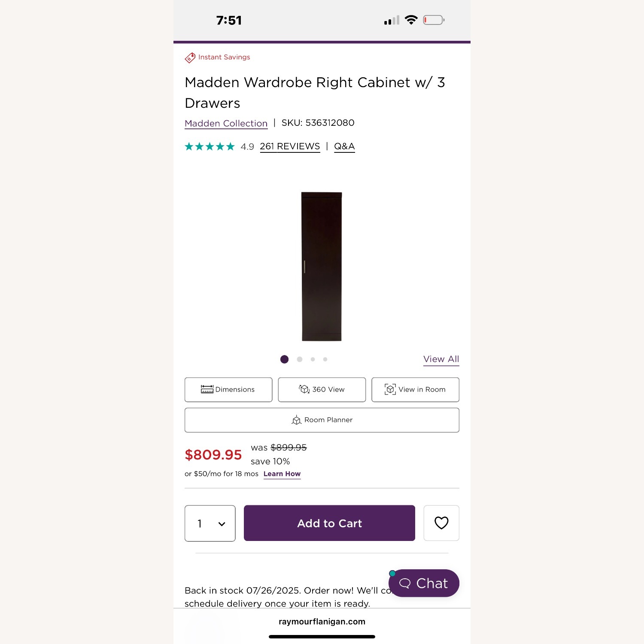Open the 261 Reviews link

[x=290, y=146]
